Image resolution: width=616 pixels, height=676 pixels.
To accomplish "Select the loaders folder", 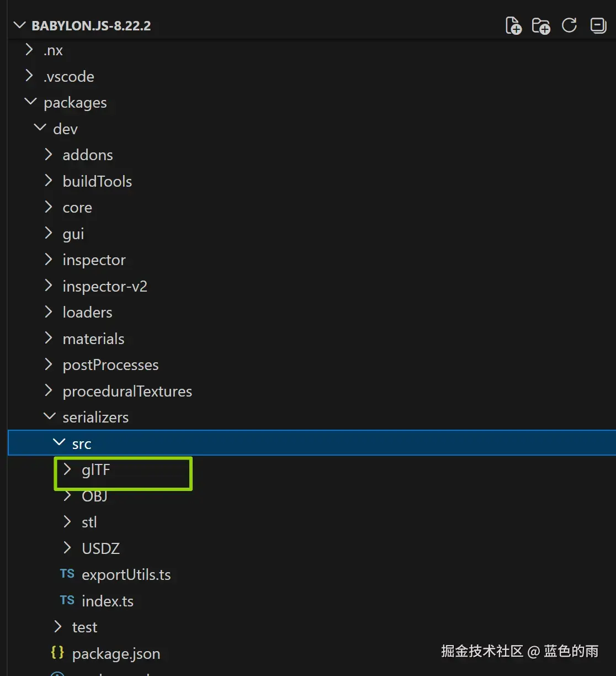I will click(x=87, y=313).
